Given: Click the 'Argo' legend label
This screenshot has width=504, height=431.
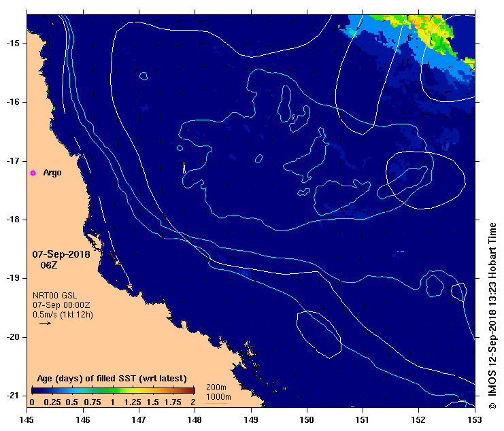Looking at the screenshot, I should (52, 173).
